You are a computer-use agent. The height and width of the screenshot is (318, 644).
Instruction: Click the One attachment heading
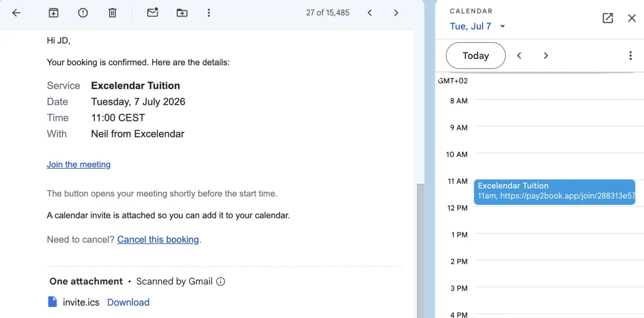click(x=86, y=281)
